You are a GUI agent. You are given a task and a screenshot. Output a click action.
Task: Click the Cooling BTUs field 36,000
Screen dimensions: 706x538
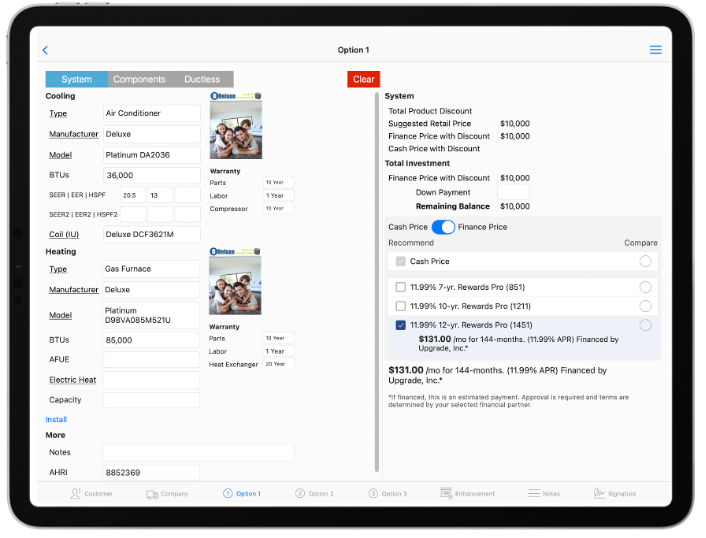coord(152,175)
